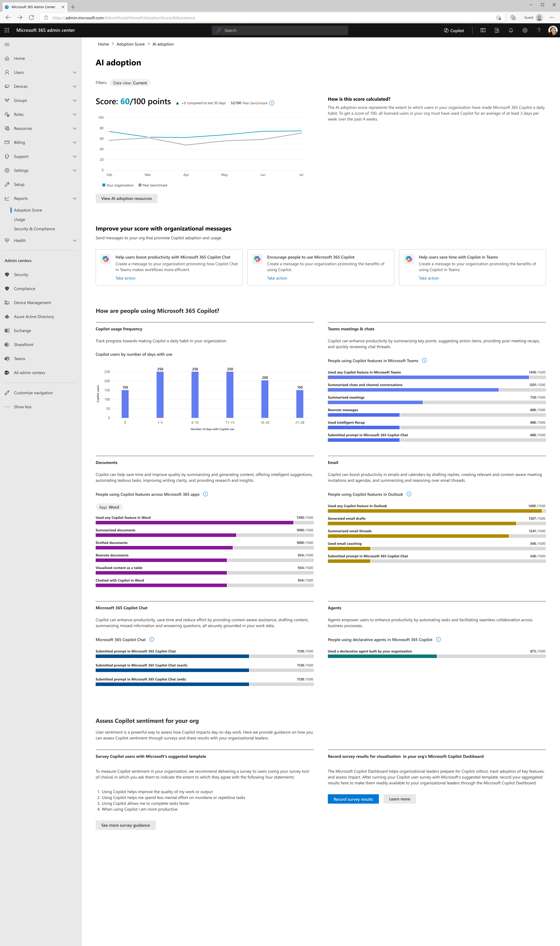
Task: Open Security admin center in sidebar
Action: tap(41, 275)
